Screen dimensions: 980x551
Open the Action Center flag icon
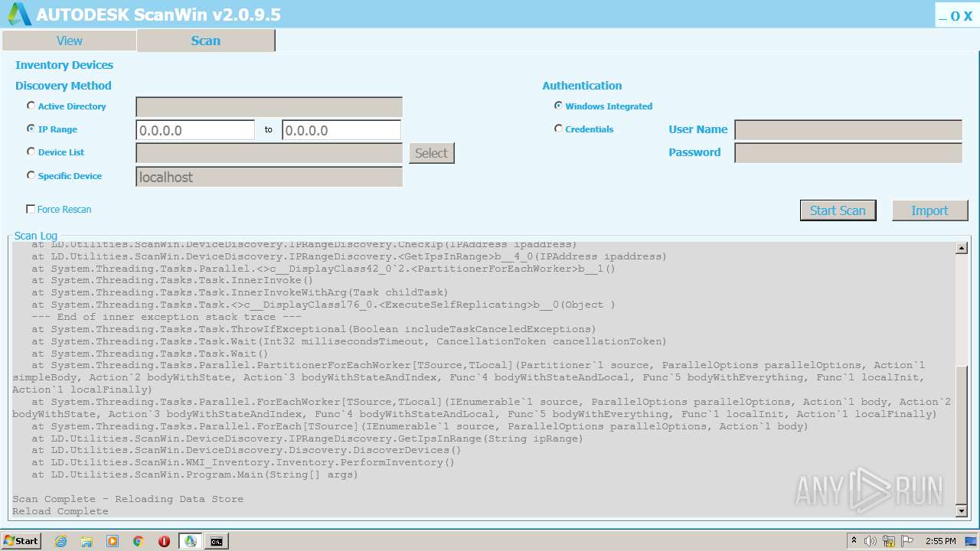pos(907,541)
